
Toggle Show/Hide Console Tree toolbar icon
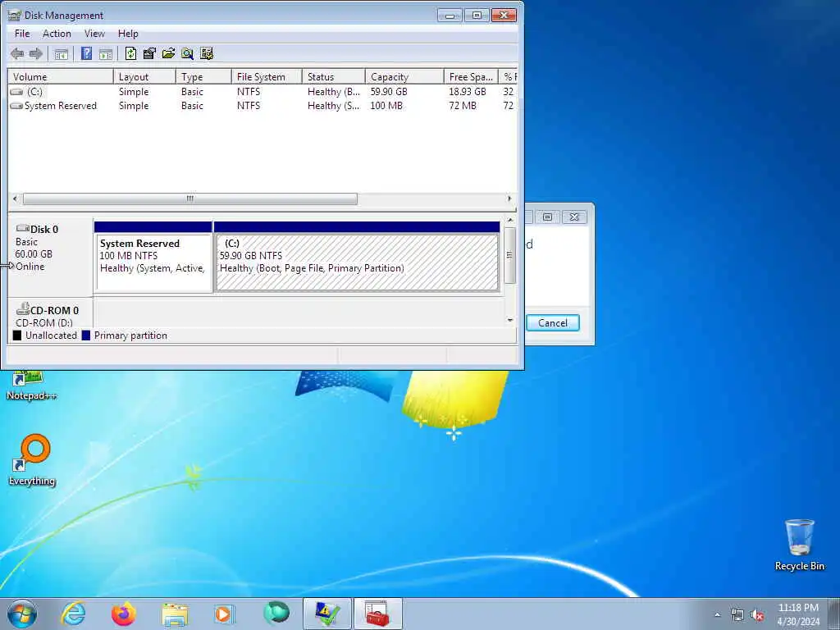point(61,53)
